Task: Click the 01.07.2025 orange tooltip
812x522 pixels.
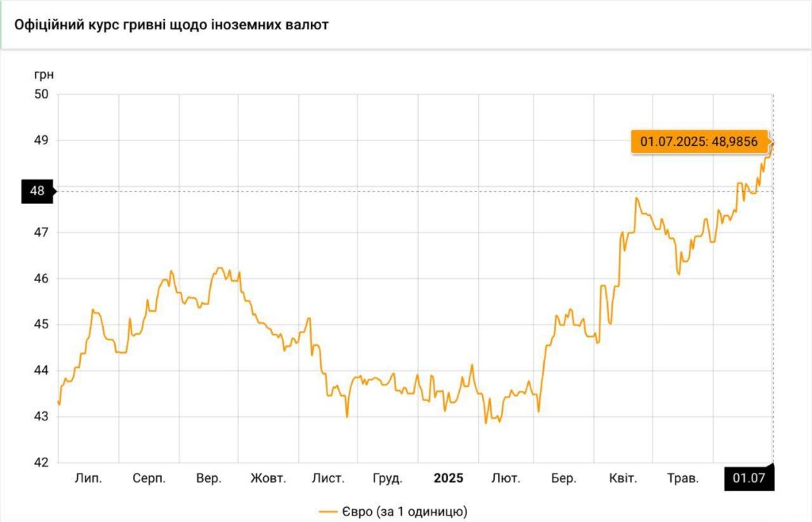Action: 699,142
